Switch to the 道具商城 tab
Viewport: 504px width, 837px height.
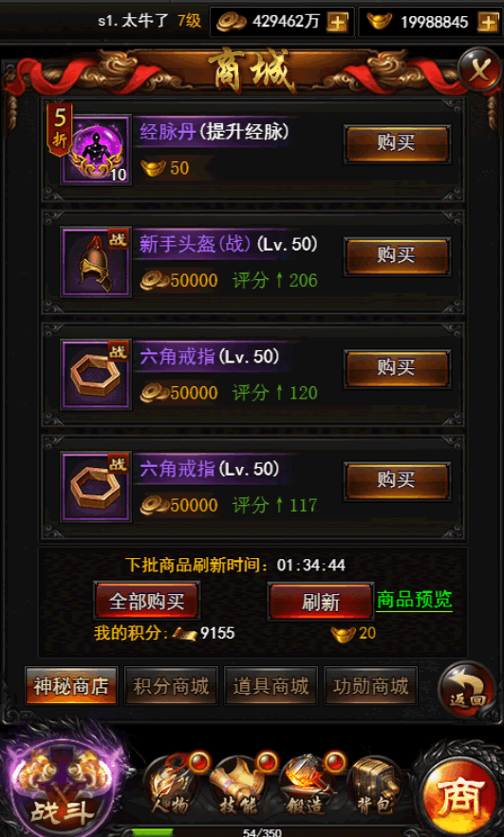click(x=271, y=686)
